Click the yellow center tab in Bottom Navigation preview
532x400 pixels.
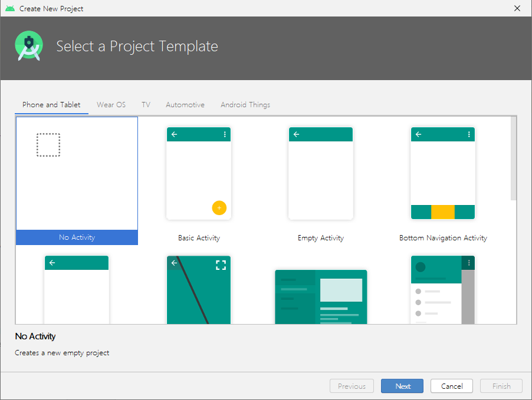443,212
